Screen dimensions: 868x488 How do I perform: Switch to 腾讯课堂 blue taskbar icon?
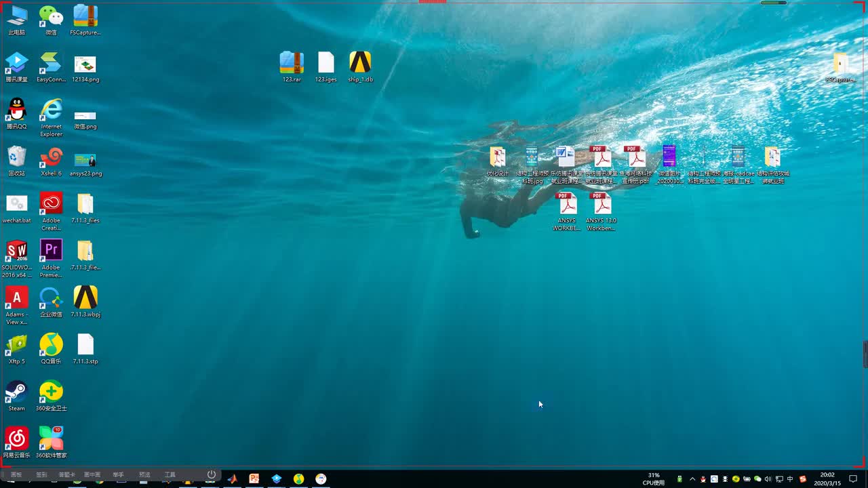pos(277,479)
